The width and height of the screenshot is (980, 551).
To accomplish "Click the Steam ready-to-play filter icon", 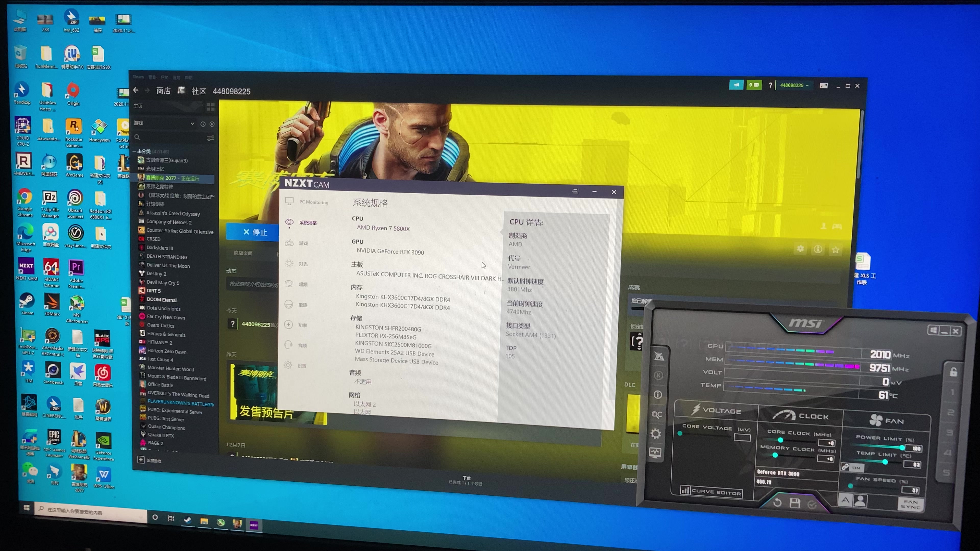I will tap(212, 124).
